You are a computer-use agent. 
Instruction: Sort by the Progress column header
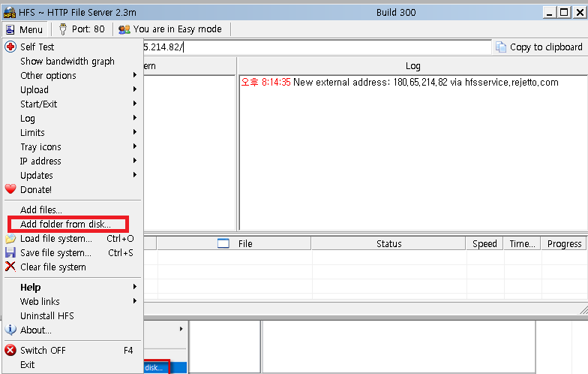[x=564, y=243]
